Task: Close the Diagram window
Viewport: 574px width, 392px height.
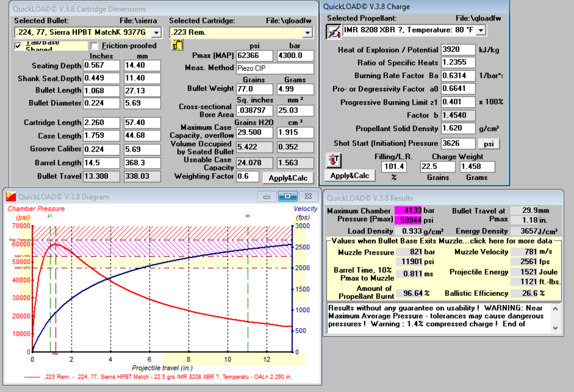Action: pos(309,197)
